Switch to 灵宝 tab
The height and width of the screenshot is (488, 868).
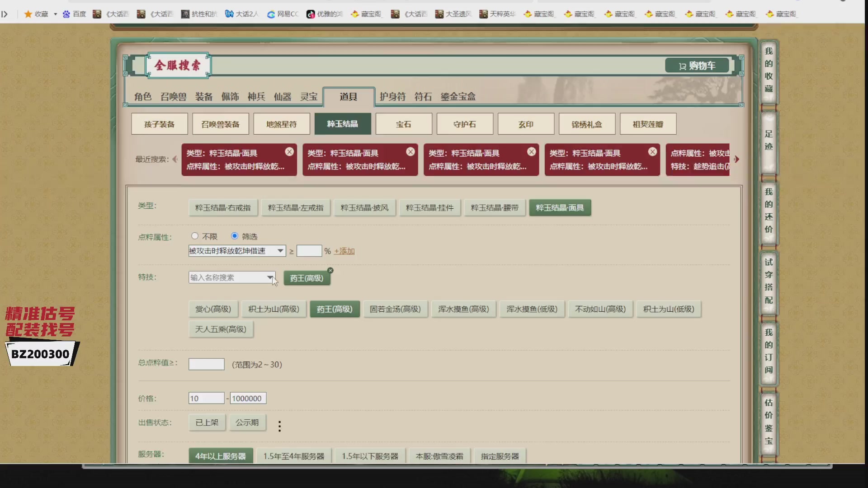(x=309, y=97)
